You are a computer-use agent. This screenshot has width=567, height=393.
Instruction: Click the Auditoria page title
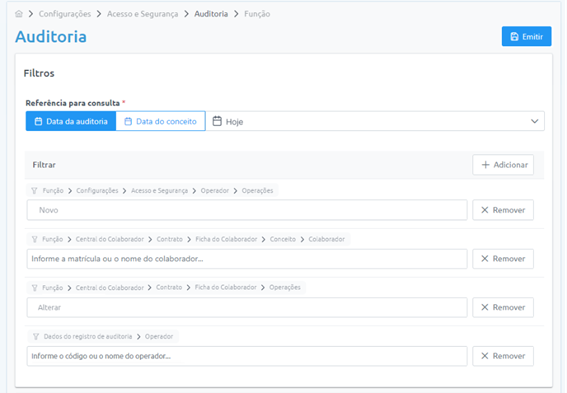(x=51, y=37)
